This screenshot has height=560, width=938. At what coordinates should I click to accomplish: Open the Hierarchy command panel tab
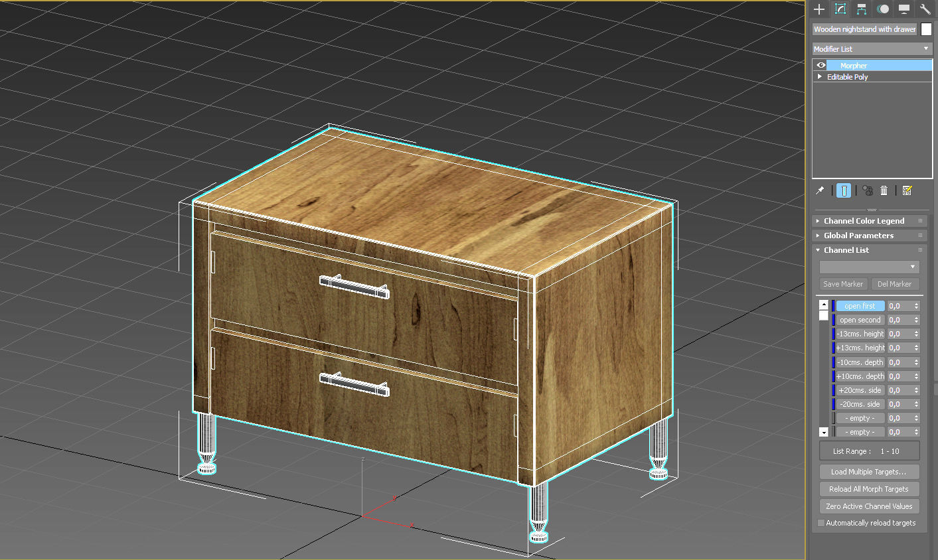point(861,9)
